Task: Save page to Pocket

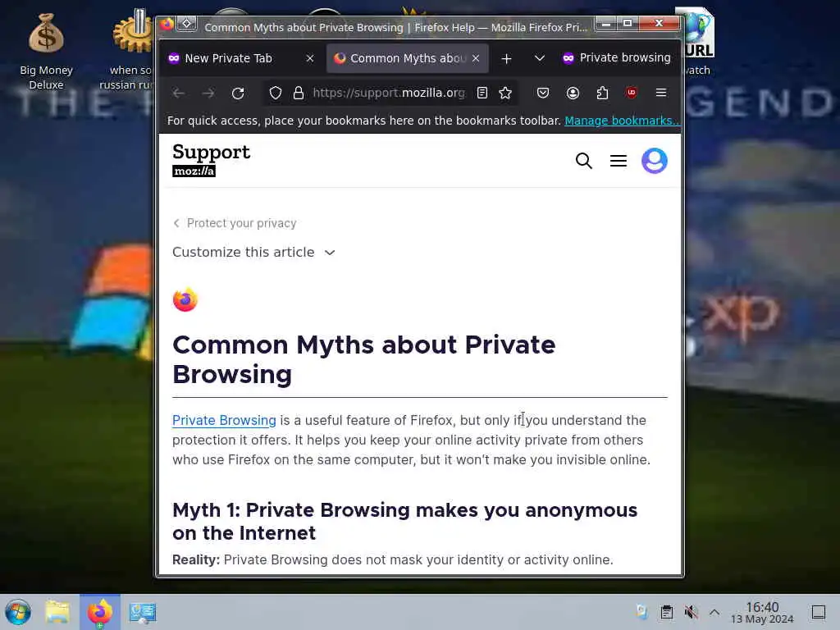Action: (543, 94)
